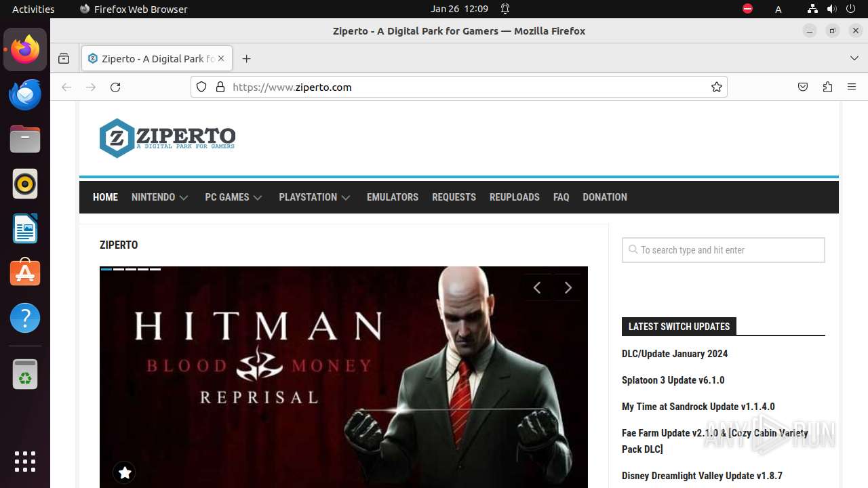Open My Time at Sandrock Update

pos(698,407)
